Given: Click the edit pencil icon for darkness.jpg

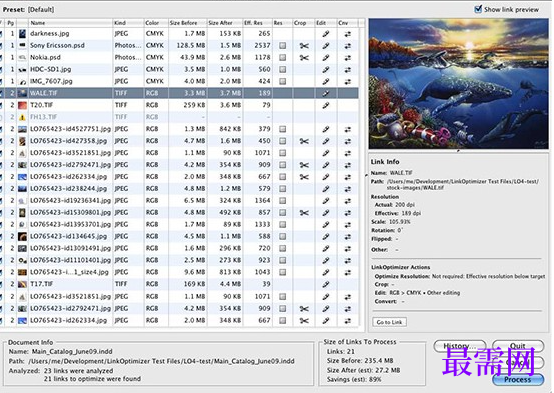Looking at the screenshot, I should click(x=326, y=34).
